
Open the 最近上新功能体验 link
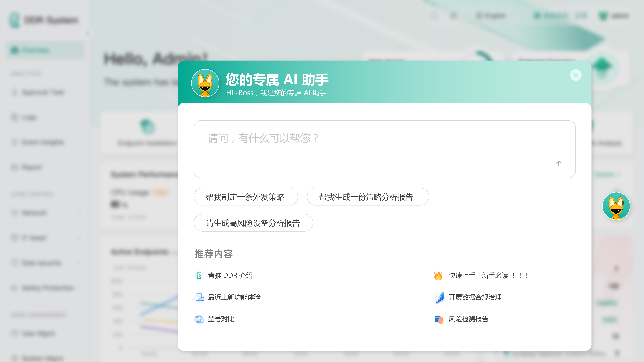234,297
